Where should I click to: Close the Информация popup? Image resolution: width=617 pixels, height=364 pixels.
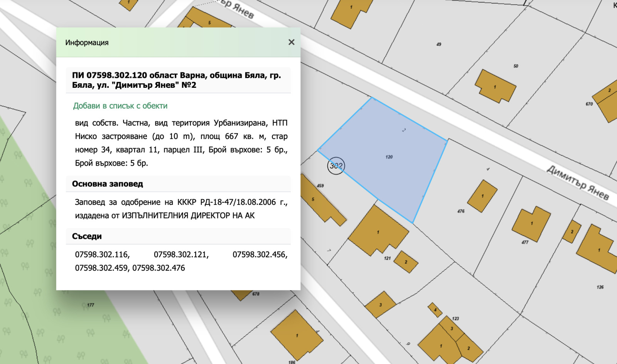coord(292,42)
